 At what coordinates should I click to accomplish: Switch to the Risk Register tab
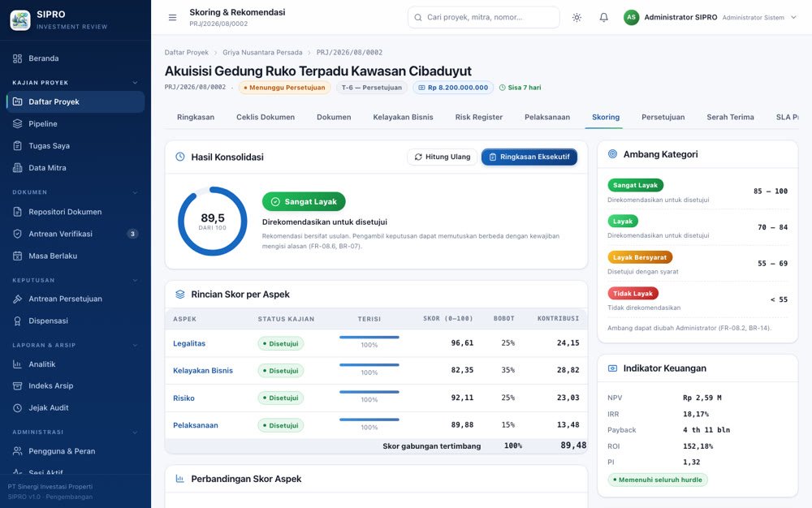coord(479,117)
